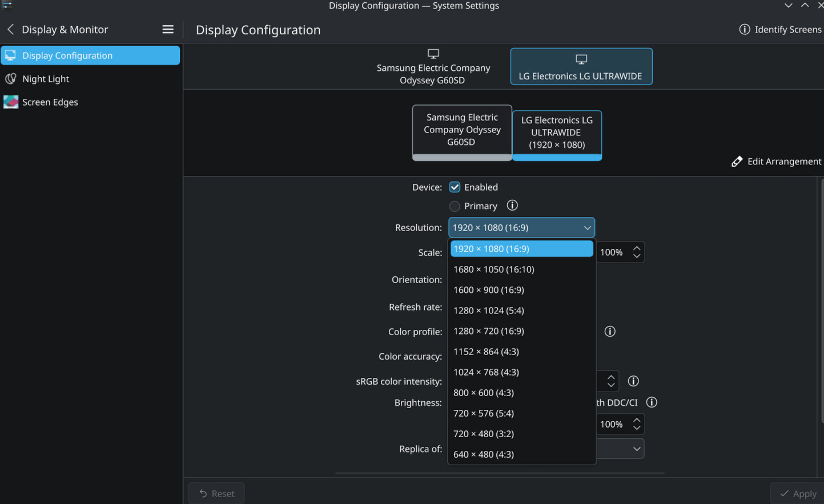Click the back arrow beside Display & Monitor
This screenshot has height=504, width=824.
(10, 29)
